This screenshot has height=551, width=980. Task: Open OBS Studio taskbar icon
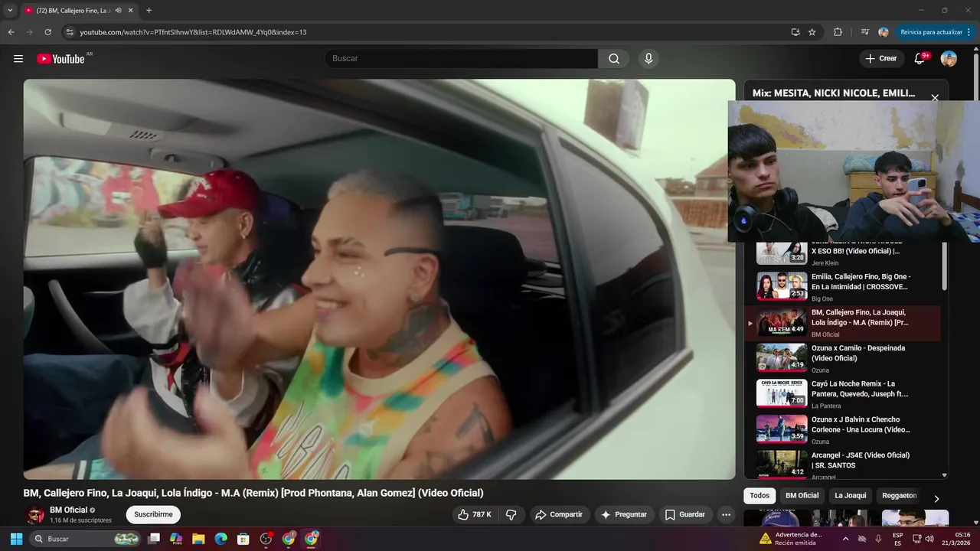pos(266,539)
